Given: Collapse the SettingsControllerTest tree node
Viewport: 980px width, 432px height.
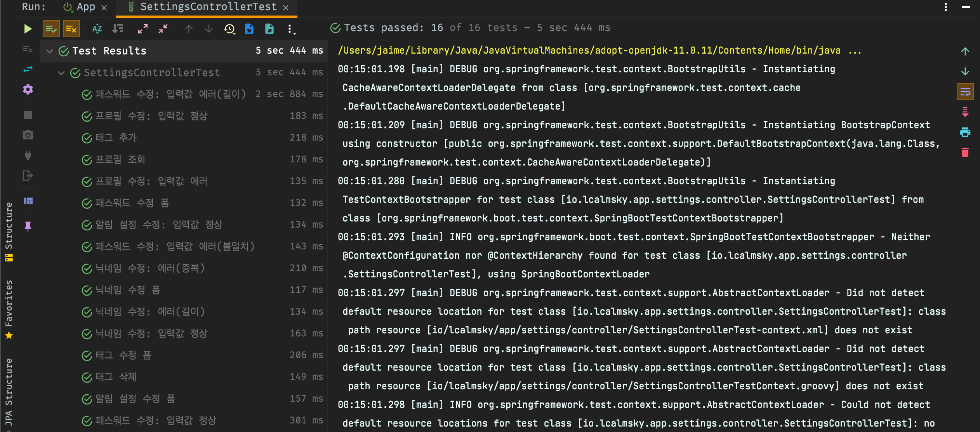Looking at the screenshot, I should (61, 73).
